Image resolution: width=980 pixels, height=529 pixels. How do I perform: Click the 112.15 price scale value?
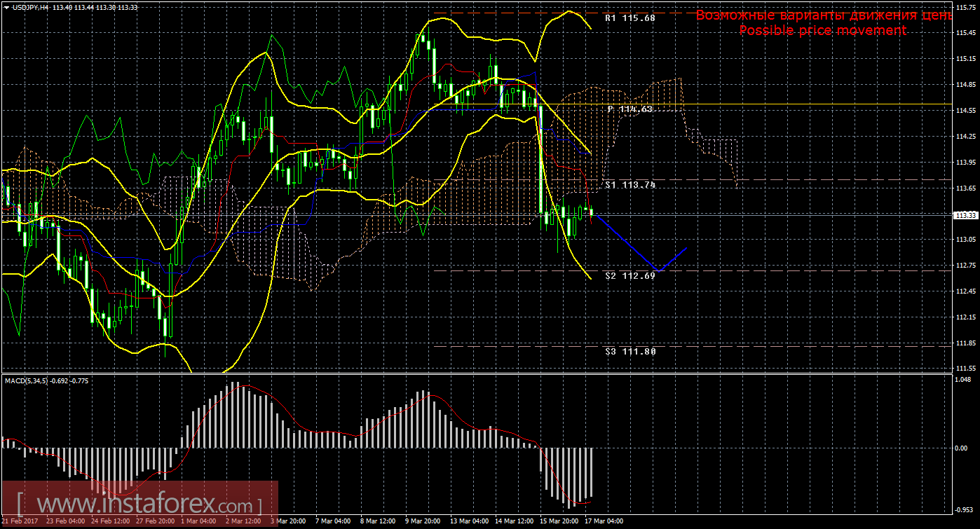point(967,317)
